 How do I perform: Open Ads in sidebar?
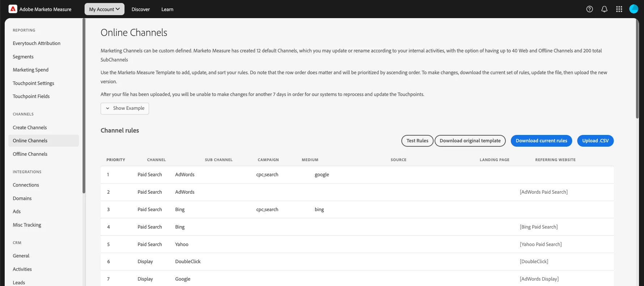point(17,211)
